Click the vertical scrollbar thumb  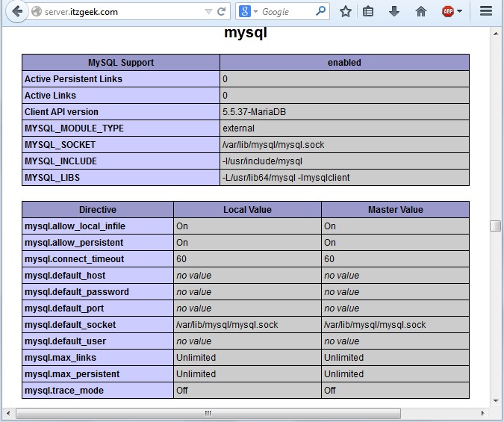(495, 226)
